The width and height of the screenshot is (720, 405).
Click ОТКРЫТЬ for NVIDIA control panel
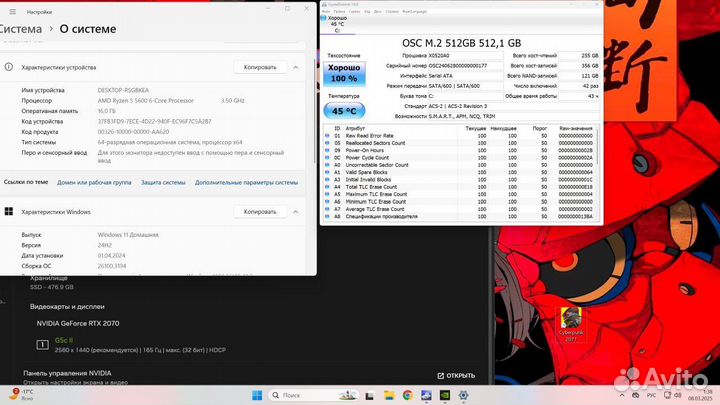point(456,376)
